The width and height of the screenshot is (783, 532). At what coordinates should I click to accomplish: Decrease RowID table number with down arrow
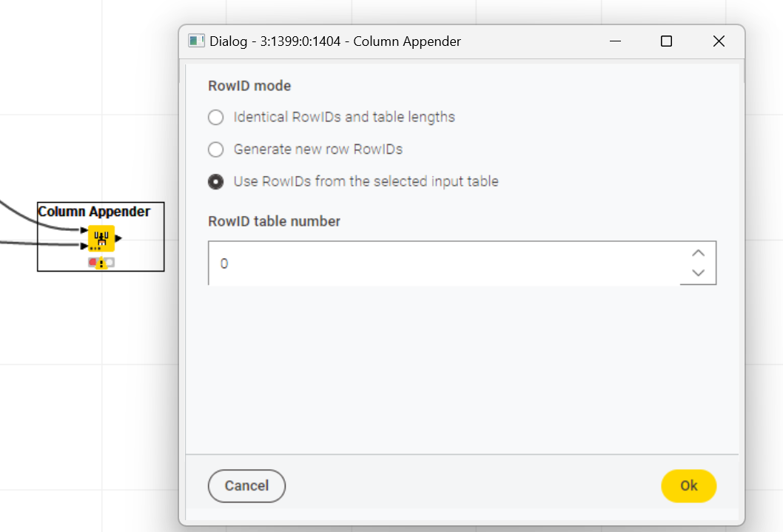point(698,272)
